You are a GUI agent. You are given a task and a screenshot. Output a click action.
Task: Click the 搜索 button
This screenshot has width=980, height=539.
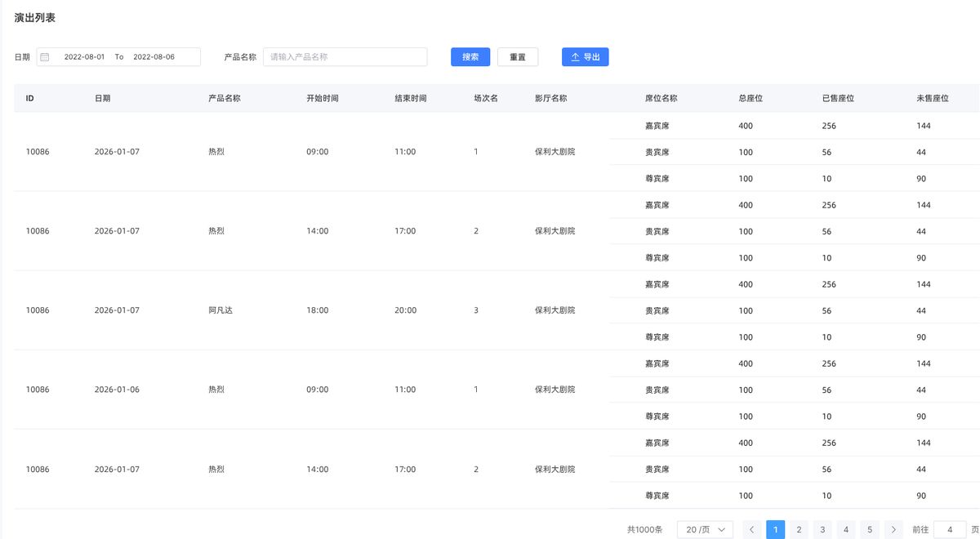click(x=470, y=57)
